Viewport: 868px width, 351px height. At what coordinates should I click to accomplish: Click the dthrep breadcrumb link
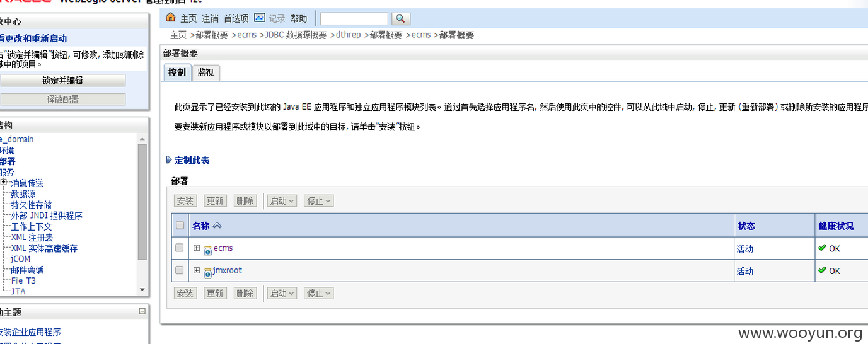[348, 35]
